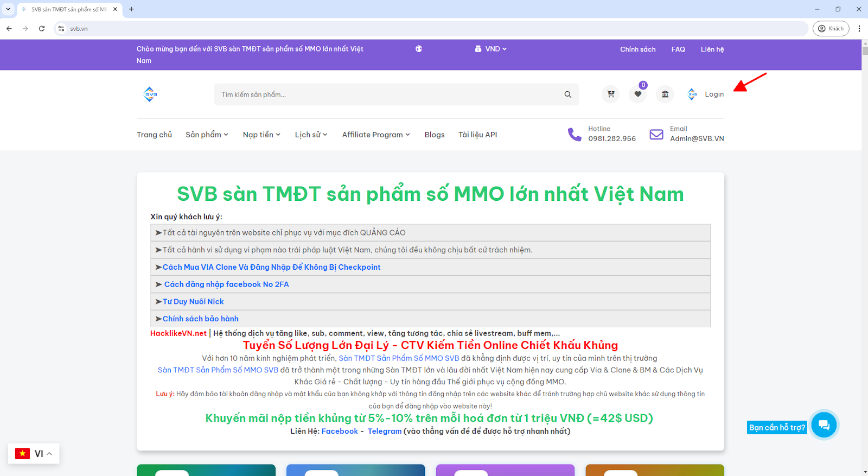Image resolution: width=868 pixels, height=476 pixels.
Task: Open Cách Mua VIA Clone checkpoint link
Action: (271, 267)
